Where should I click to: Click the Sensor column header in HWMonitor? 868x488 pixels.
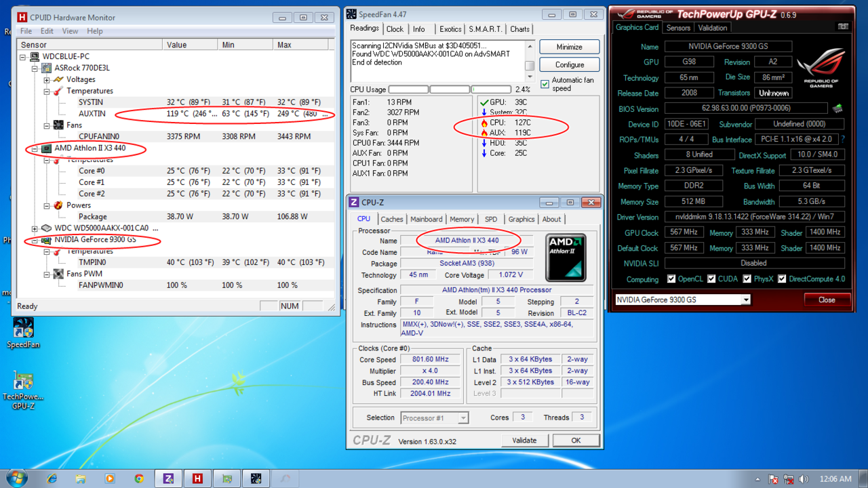[x=90, y=45]
